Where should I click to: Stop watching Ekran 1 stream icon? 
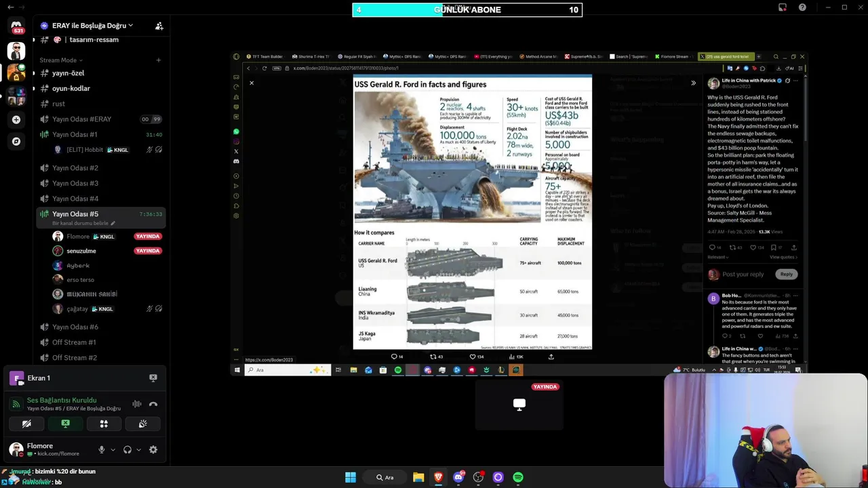coord(153,378)
